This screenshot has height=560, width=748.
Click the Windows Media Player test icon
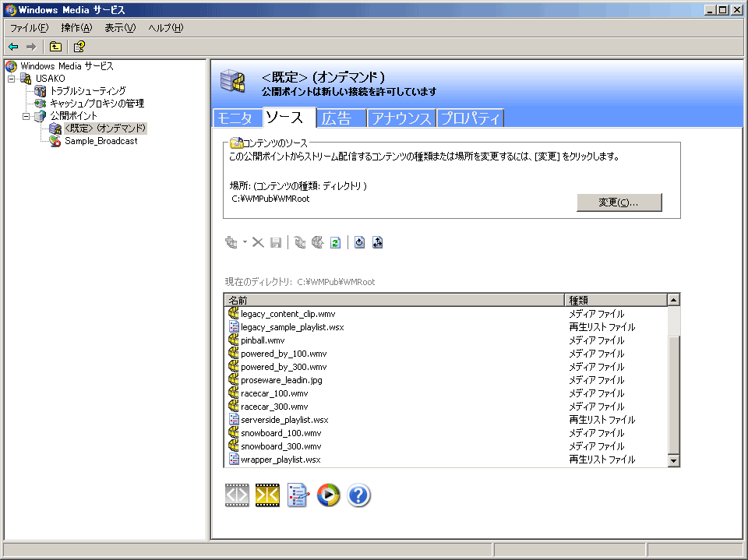click(x=329, y=495)
